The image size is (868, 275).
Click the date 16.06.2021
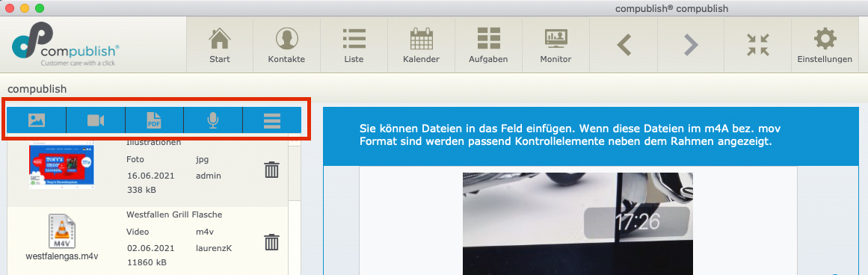(x=150, y=176)
